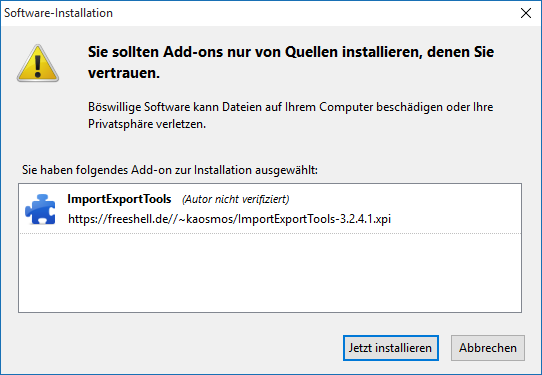The image size is (542, 375).
Task: Click the Autor nicht verifiziert notice
Action: [236, 199]
